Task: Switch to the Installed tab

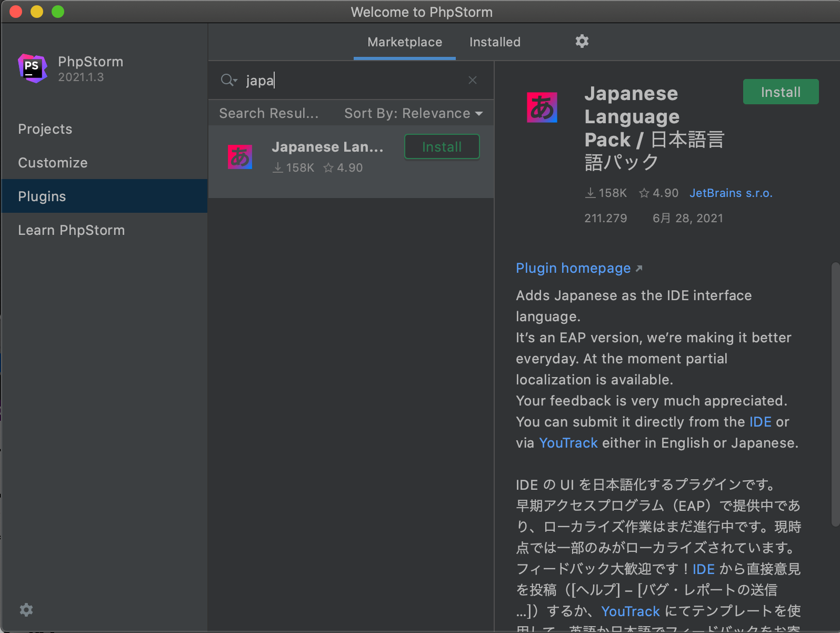Action: coord(495,42)
